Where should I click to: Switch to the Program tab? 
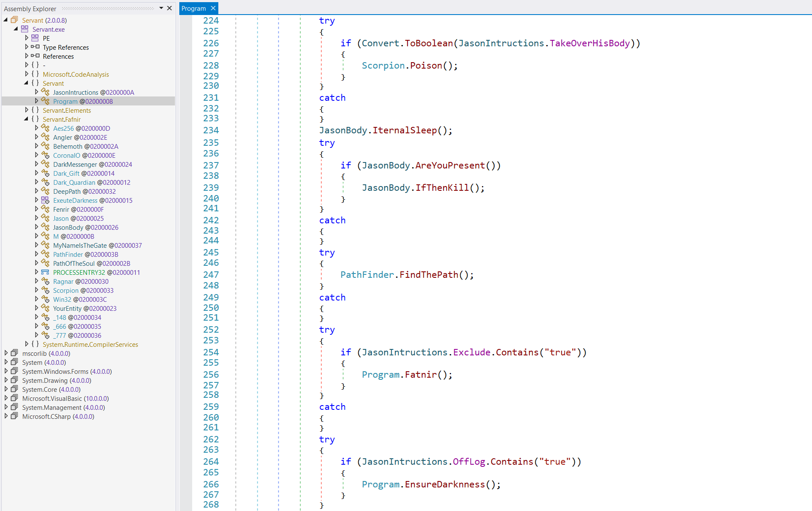(193, 8)
